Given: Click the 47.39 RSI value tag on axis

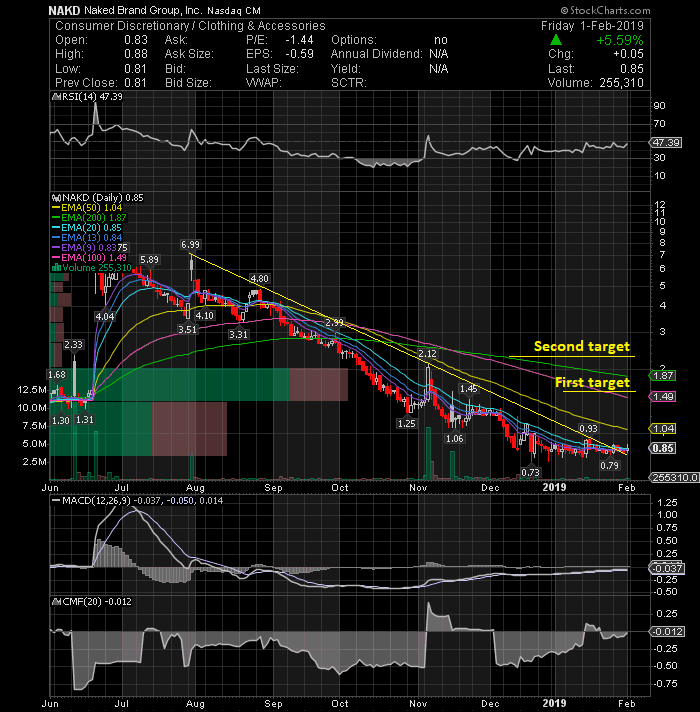Looking at the screenshot, I should tap(666, 143).
